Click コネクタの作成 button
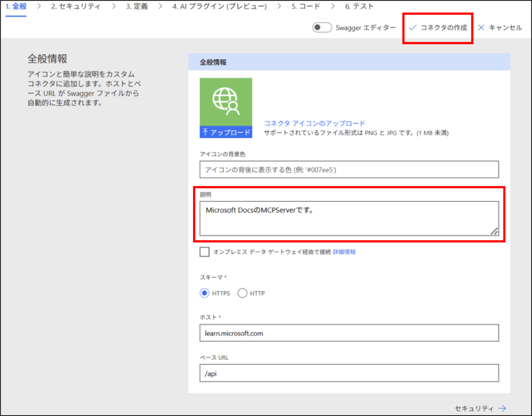The height and width of the screenshot is (416, 532). point(438,28)
